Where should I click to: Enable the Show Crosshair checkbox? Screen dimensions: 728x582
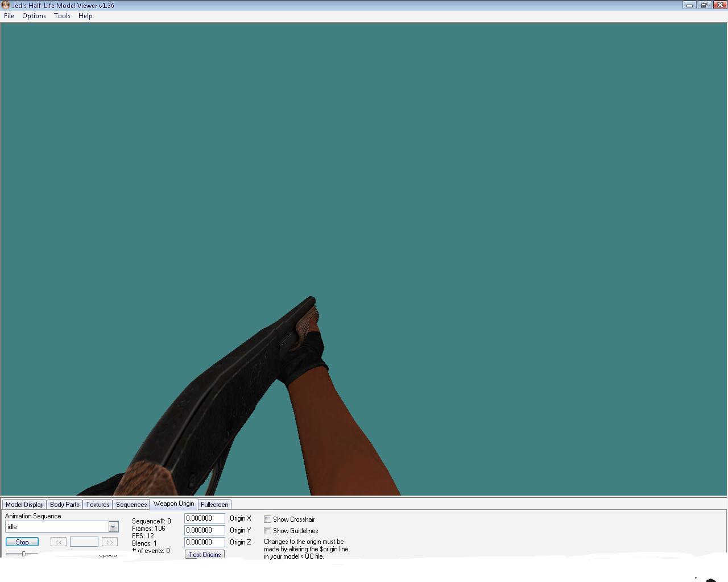pos(267,519)
